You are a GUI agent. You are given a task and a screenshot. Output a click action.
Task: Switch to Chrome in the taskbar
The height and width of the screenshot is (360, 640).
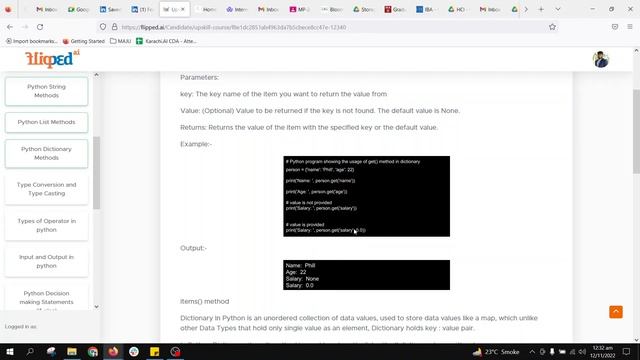93,351
